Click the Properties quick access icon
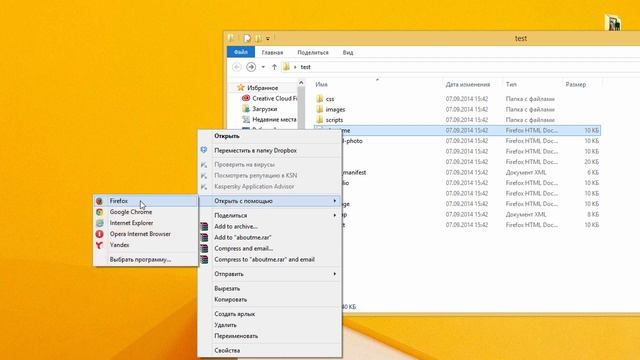Screen dimensions: 640x360 click(247, 38)
